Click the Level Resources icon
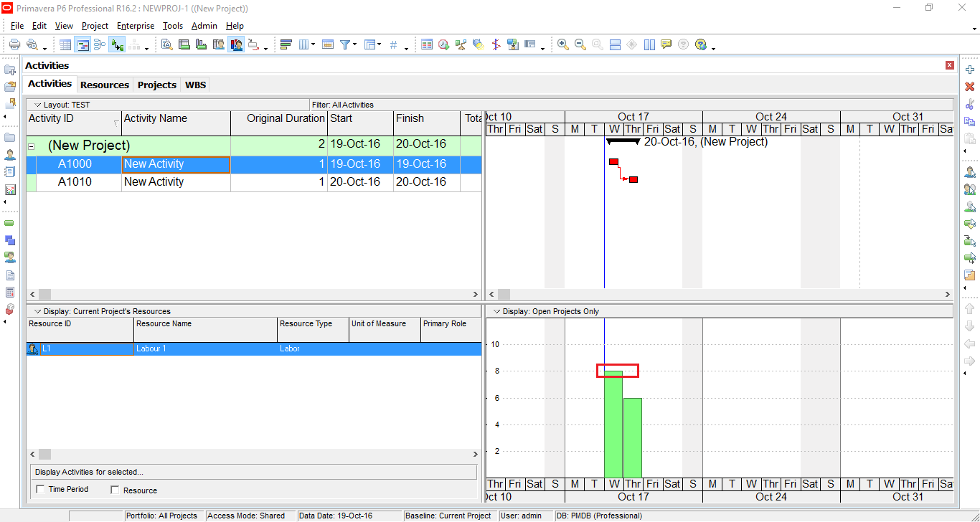Image resolution: width=980 pixels, height=522 pixels. coord(461,44)
